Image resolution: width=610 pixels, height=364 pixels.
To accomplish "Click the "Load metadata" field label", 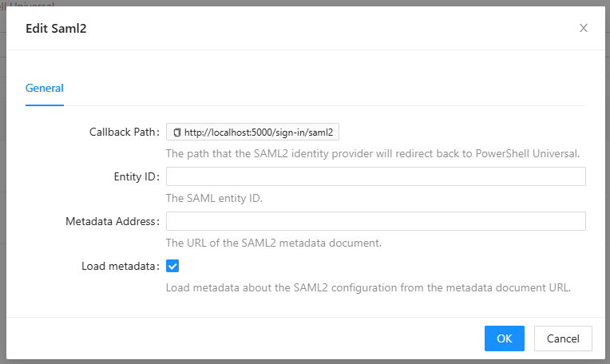I will coord(120,266).
